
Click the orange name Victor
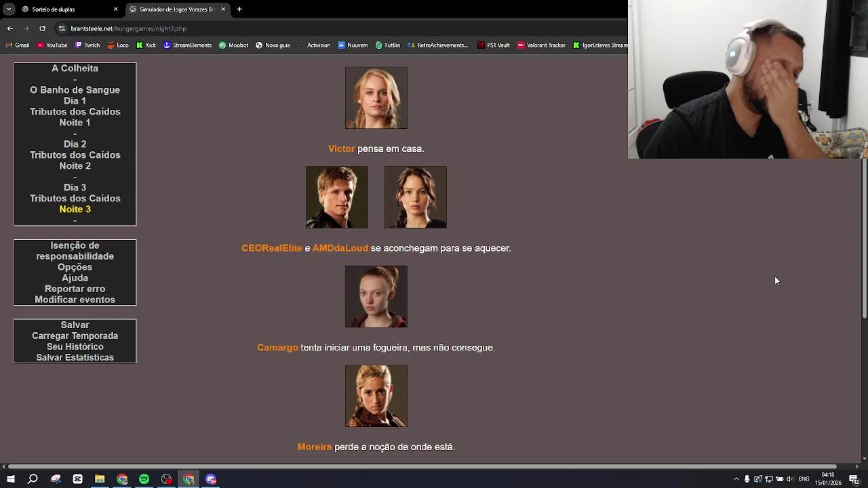(341, 148)
